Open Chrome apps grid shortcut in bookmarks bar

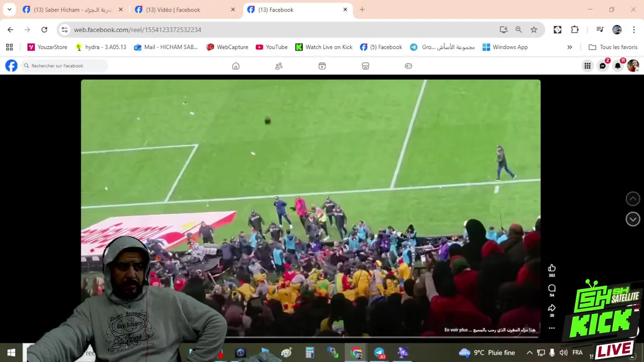click(x=9, y=47)
